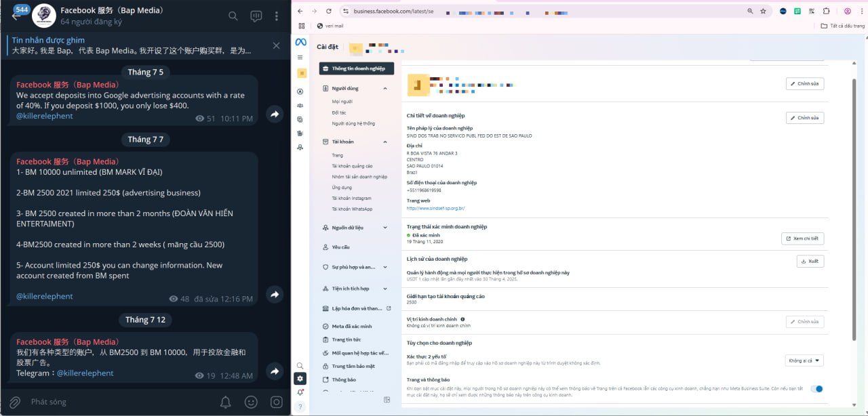Click the Xuất export button
The width and height of the screenshot is (868, 416).
[x=810, y=261]
